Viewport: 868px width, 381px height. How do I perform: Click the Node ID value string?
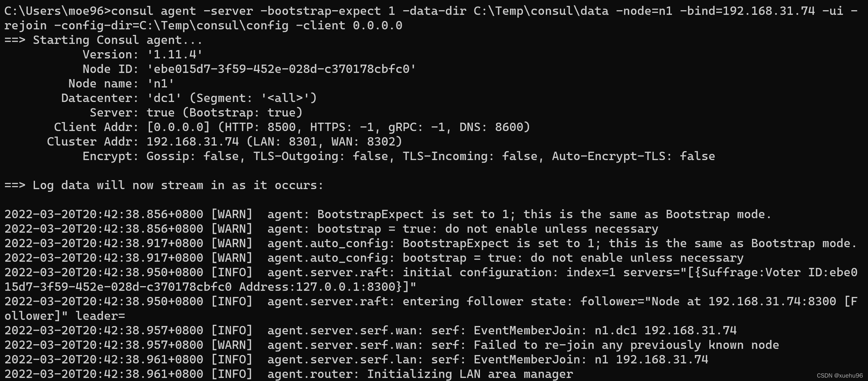point(281,69)
